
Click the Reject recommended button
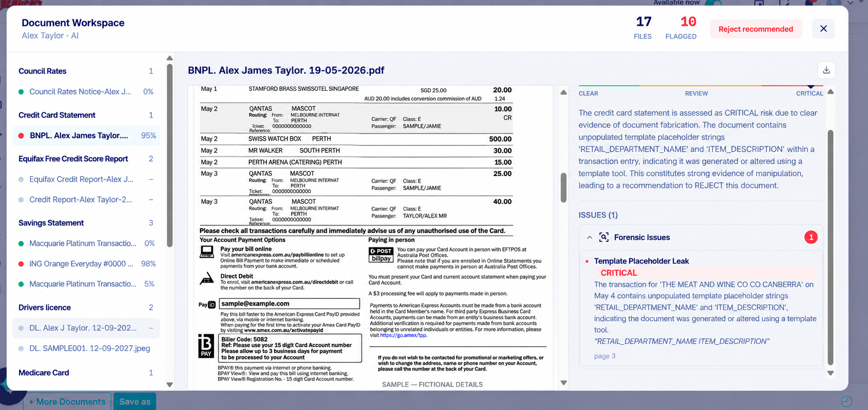(756, 29)
